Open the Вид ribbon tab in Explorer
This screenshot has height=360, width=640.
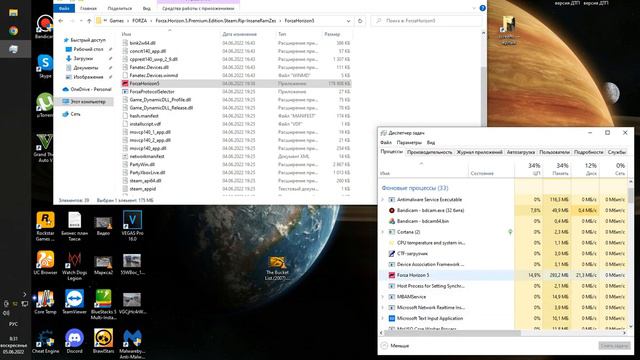click(147, 8)
